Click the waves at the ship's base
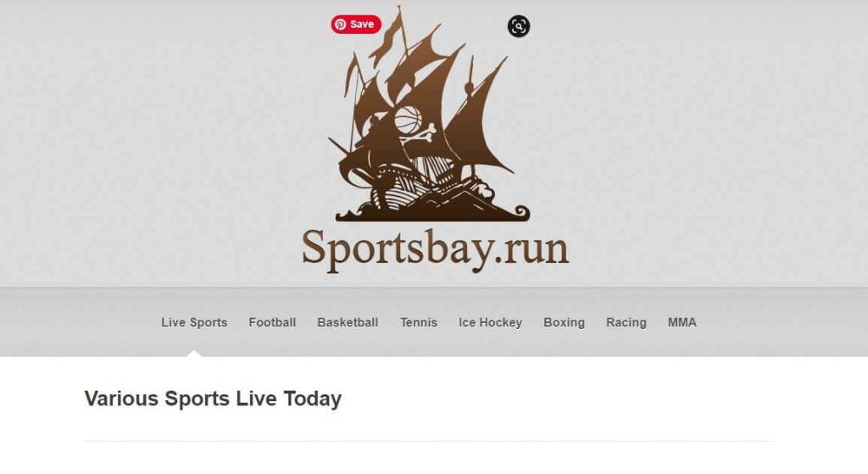Viewport: 868px width, 474px height. point(432,211)
